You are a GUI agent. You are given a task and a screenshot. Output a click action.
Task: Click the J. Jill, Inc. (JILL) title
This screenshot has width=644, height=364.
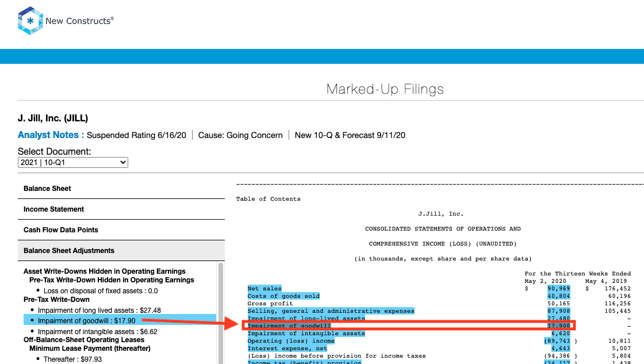pyautogui.click(x=53, y=118)
